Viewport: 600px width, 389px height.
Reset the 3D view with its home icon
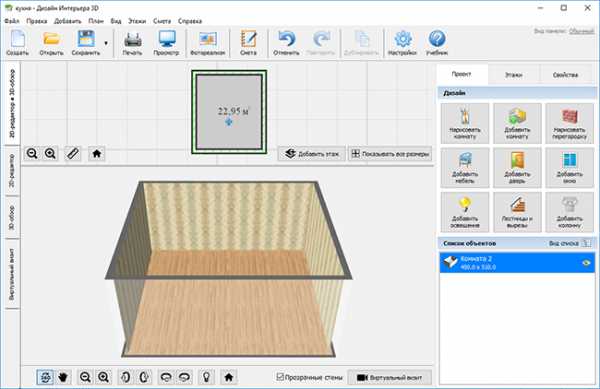pos(229,377)
